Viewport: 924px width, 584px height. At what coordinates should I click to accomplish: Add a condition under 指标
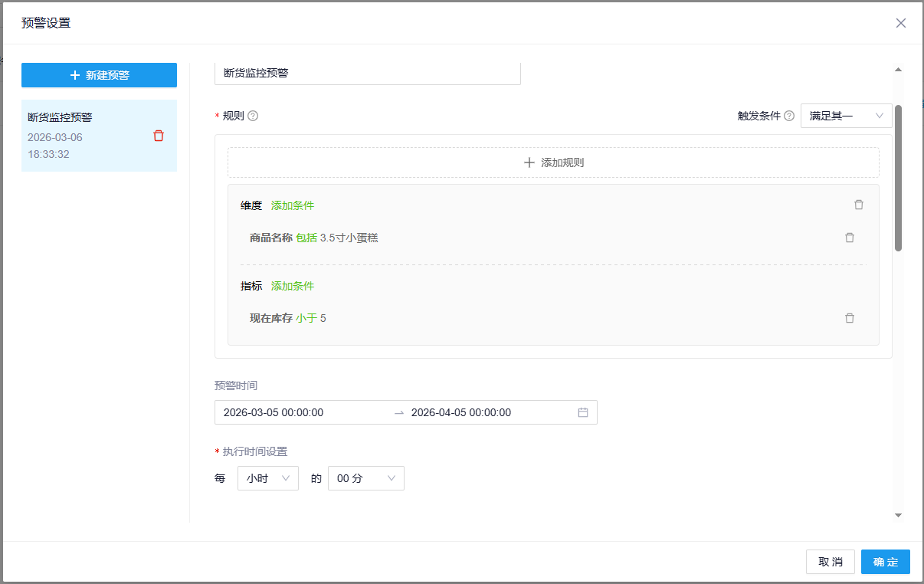[x=292, y=285]
